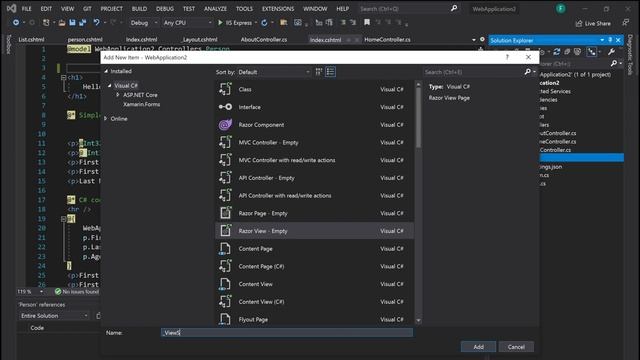Open the Toolbox side tab
This screenshot has height=360, width=640.
click(x=9, y=44)
